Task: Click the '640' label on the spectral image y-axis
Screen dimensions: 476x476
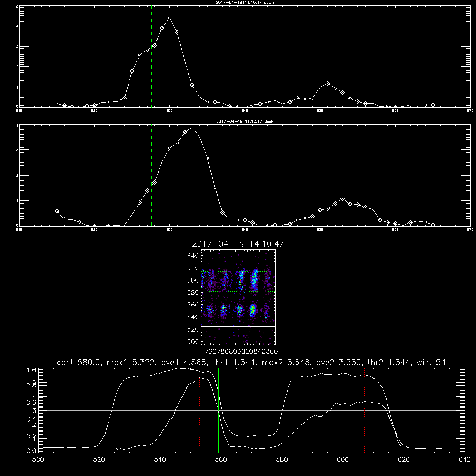Action: pyautogui.click(x=193, y=256)
